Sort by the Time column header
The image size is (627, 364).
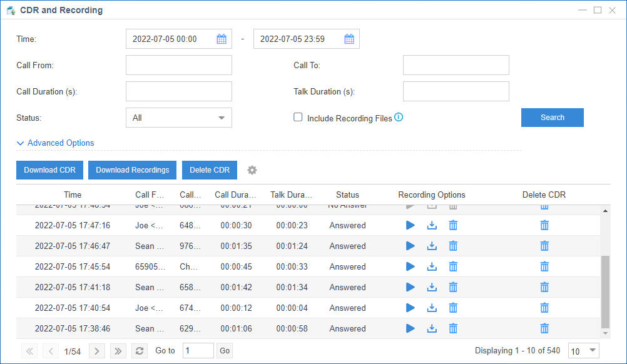pos(73,195)
